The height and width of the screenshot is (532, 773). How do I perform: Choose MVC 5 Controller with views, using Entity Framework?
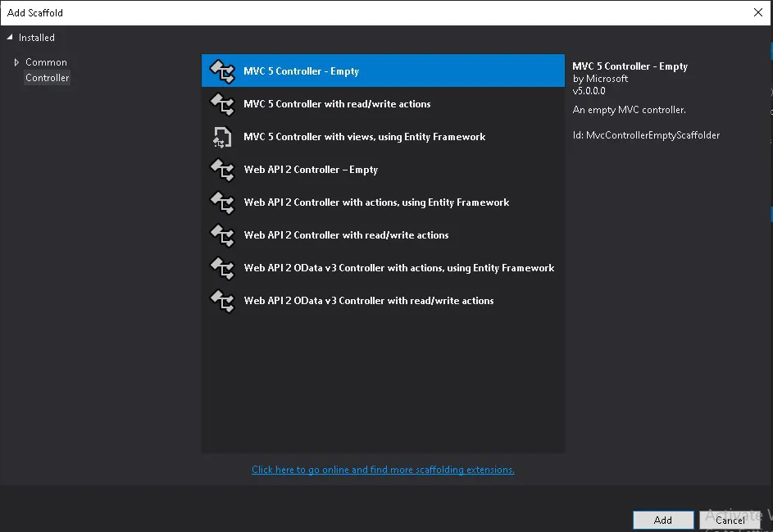coord(383,137)
